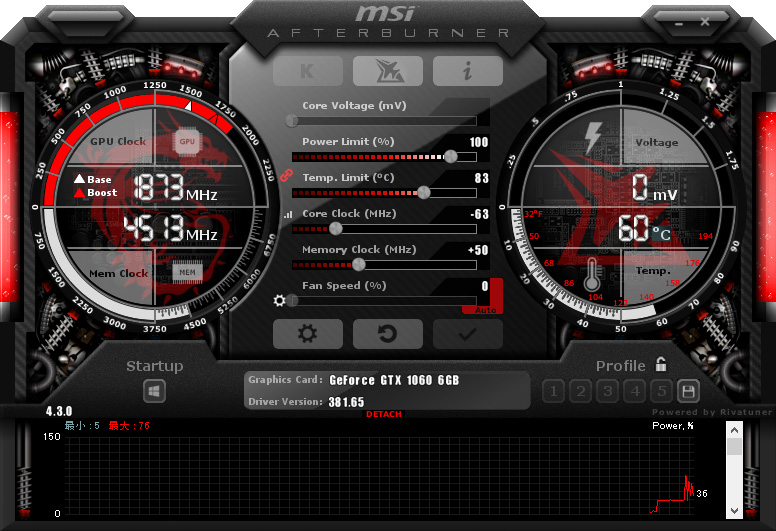This screenshot has width=776, height=531.
Task: Click the Power Limit slider knob
Action: click(x=450, y=156)
